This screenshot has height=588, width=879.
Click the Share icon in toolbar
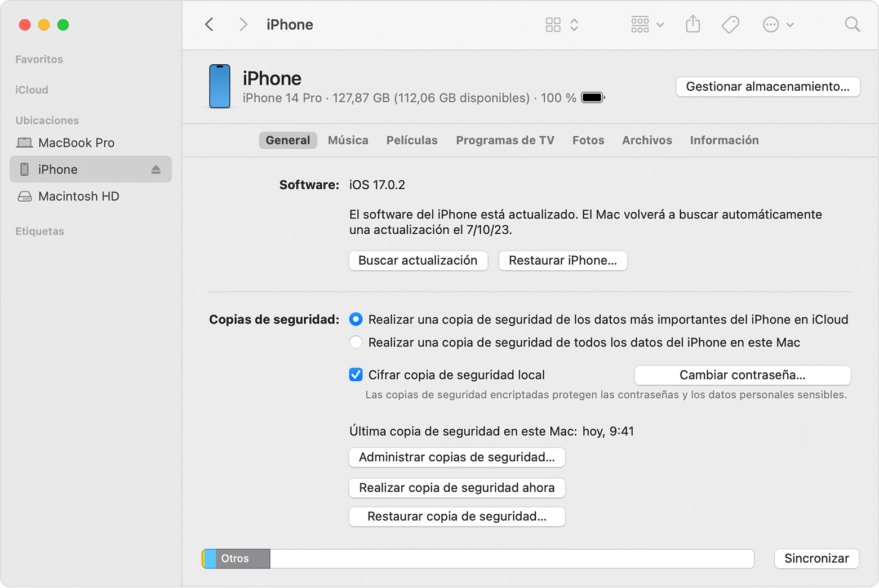[x=692, y=25]
